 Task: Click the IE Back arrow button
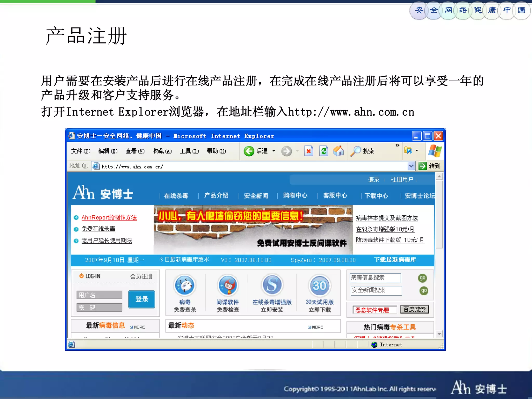tap(249, 151)
